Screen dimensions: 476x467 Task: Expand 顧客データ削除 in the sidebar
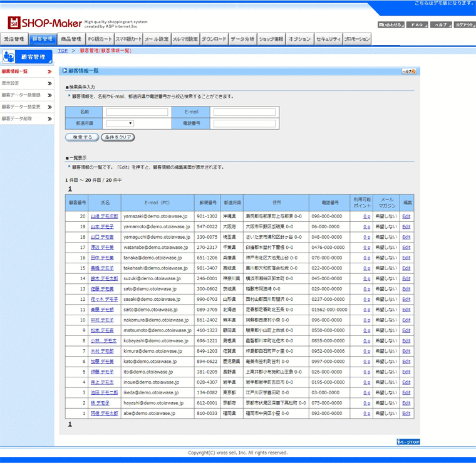point(26,118)
